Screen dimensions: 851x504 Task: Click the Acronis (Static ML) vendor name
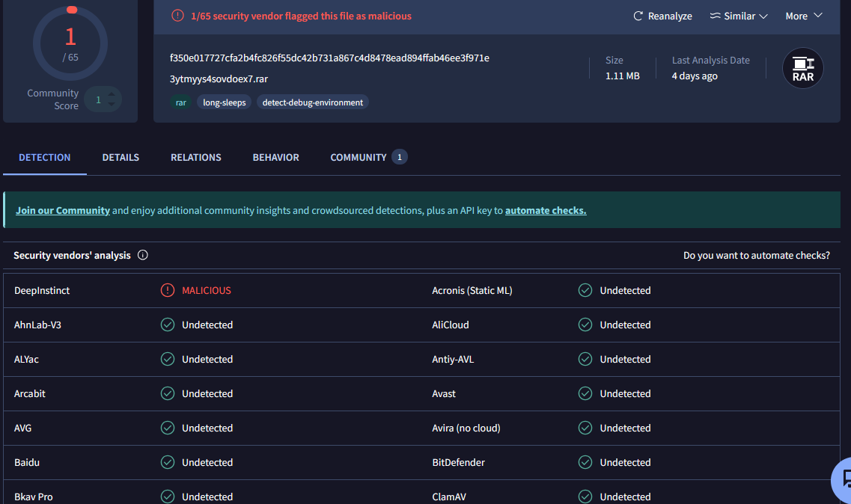click(472, 290)
